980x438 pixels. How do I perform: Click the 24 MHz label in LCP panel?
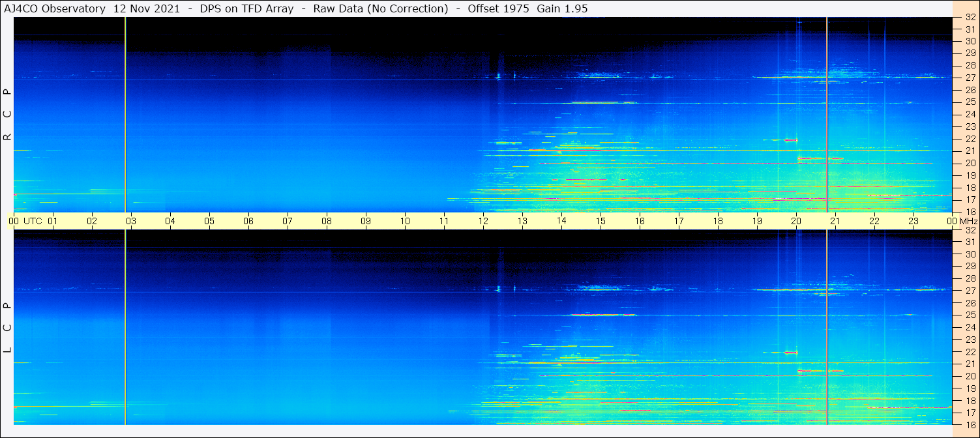pyautogui.click(x=970, y=327)
